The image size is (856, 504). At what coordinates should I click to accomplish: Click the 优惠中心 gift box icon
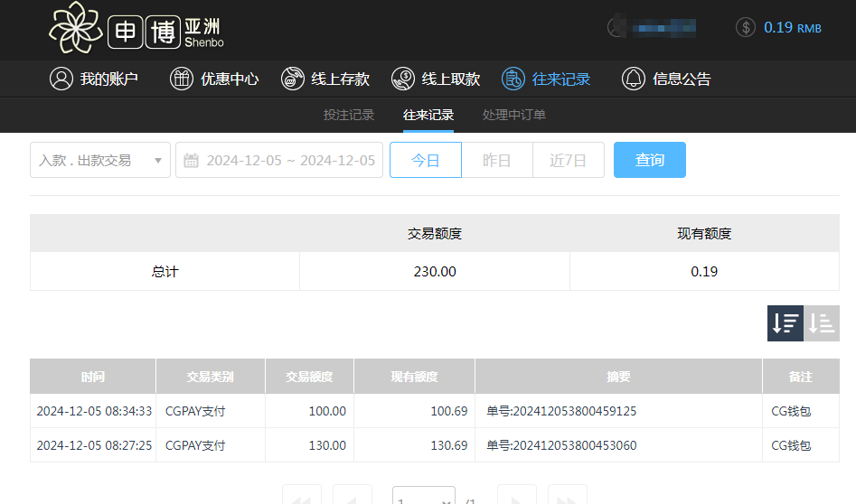182,79
